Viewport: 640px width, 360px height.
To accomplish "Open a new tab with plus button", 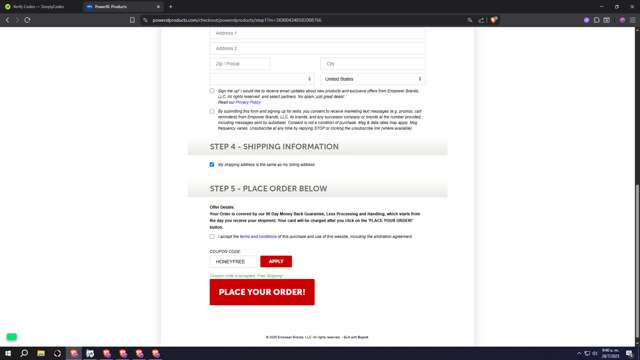I will (171, 7).
